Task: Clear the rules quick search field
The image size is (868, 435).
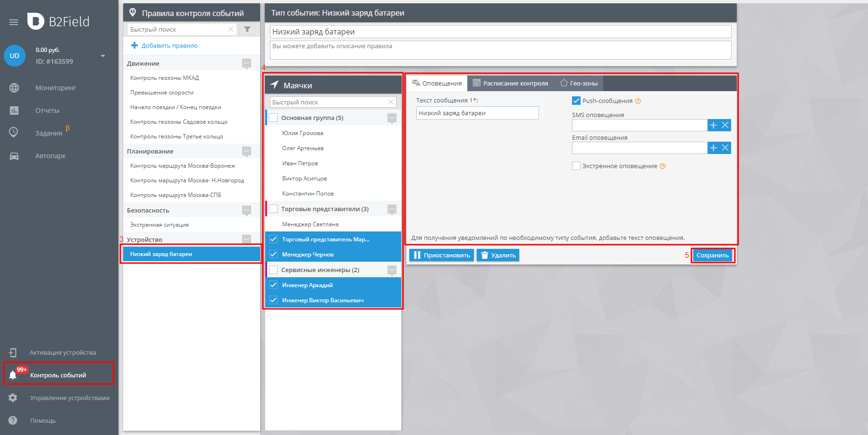Action: coord(231,29)
